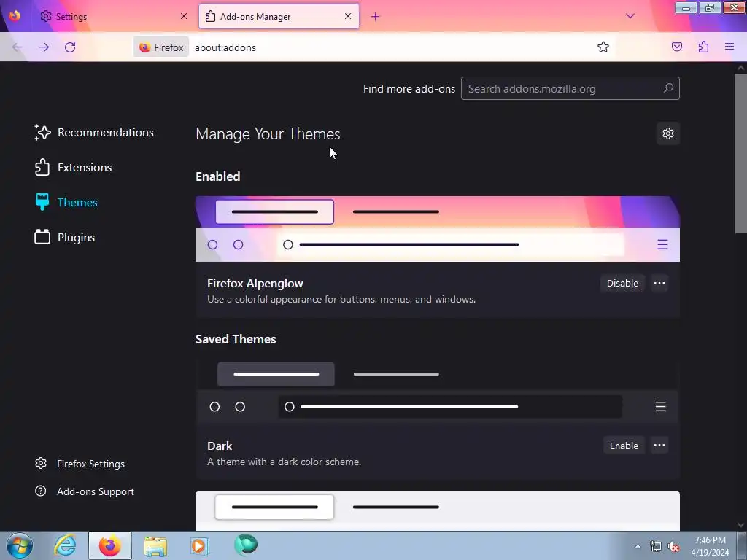This screenshot has height=560, width=747.
Task: Click the Firefox View icon in tab bar
Action: click(15, 16)
